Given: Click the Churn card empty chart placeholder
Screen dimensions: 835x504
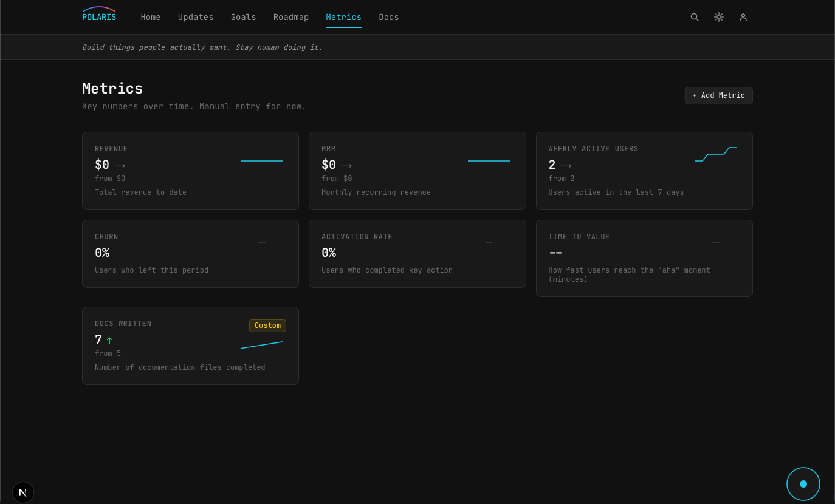Looking at the screenshot, I should point(262,242).
